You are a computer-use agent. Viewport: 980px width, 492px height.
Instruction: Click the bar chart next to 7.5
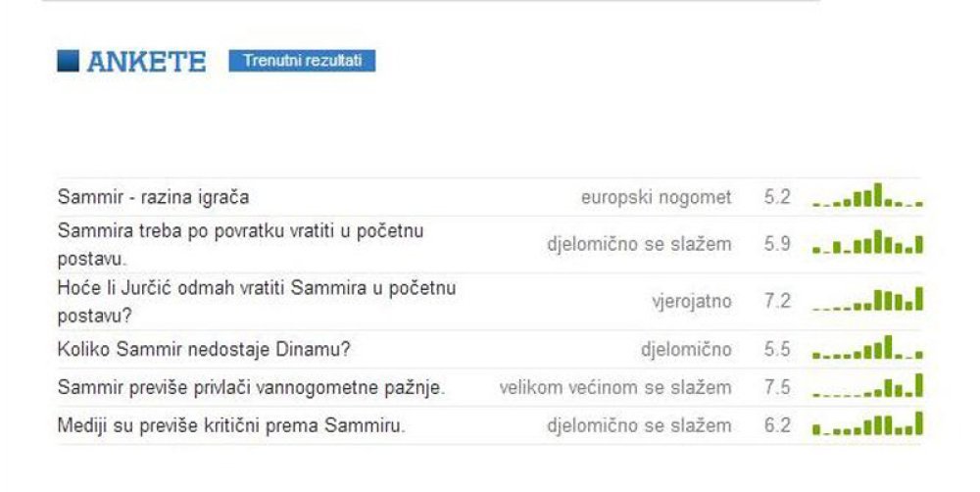867,386
